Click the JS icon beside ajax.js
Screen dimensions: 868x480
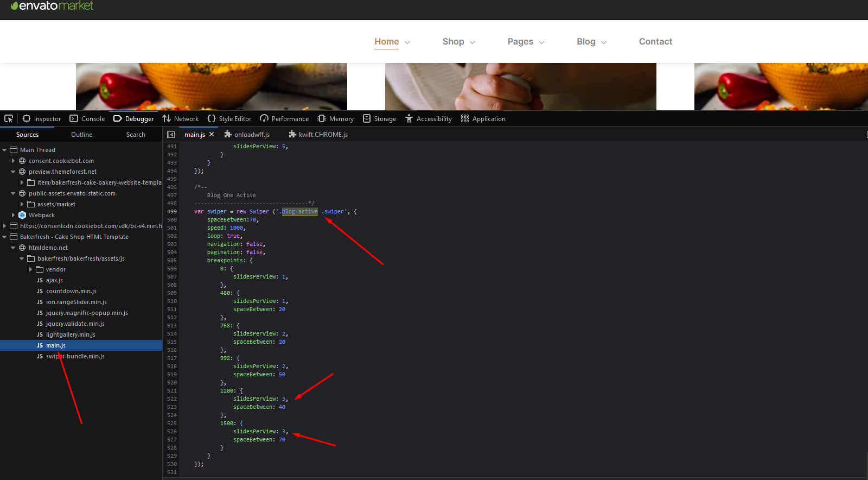point(40,280)
